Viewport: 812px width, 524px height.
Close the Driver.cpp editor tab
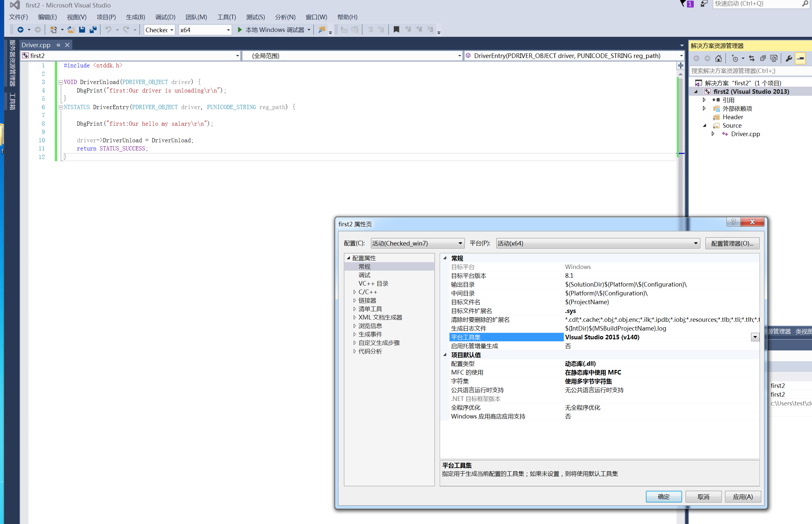[x=67, y=45]
